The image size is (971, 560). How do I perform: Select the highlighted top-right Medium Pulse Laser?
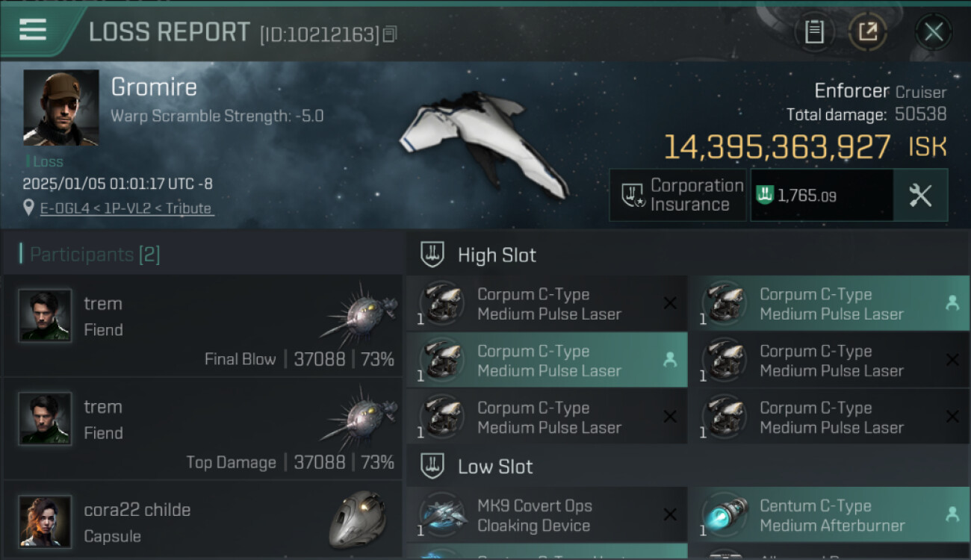(x=828, y=304)
